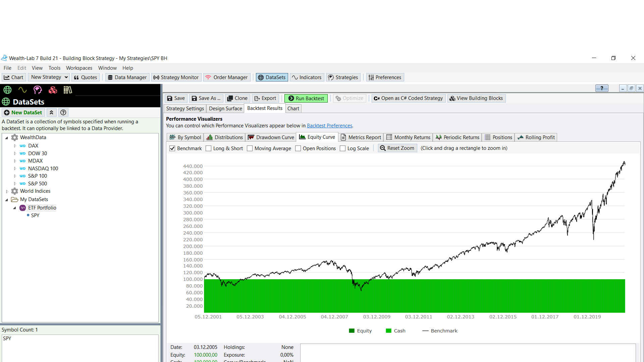Click the Indicators sine-wave icon in left panel
Viewport: 644px width, 362px height.
coord(22,90)
